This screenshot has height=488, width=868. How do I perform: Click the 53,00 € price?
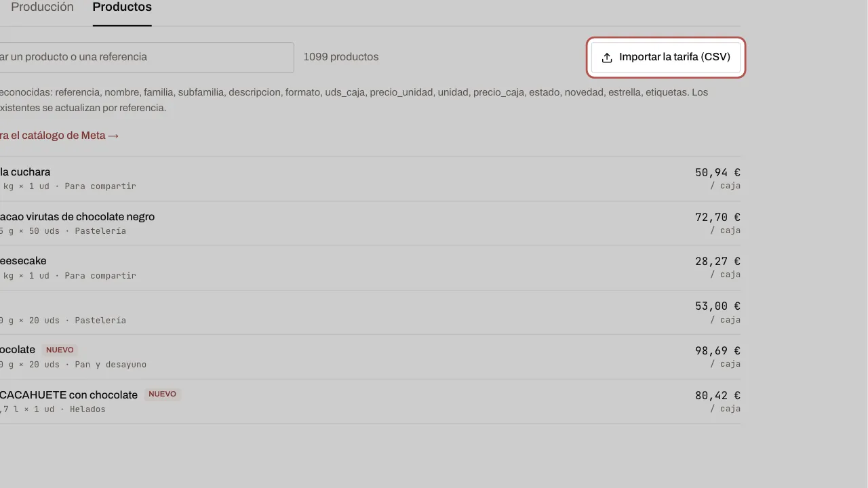[717, 306]
